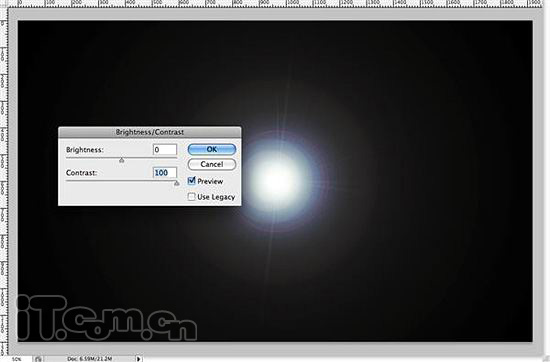The image size is (550, 362).
Task: Open the status bar arrow menu
Action: click(139, 358)
